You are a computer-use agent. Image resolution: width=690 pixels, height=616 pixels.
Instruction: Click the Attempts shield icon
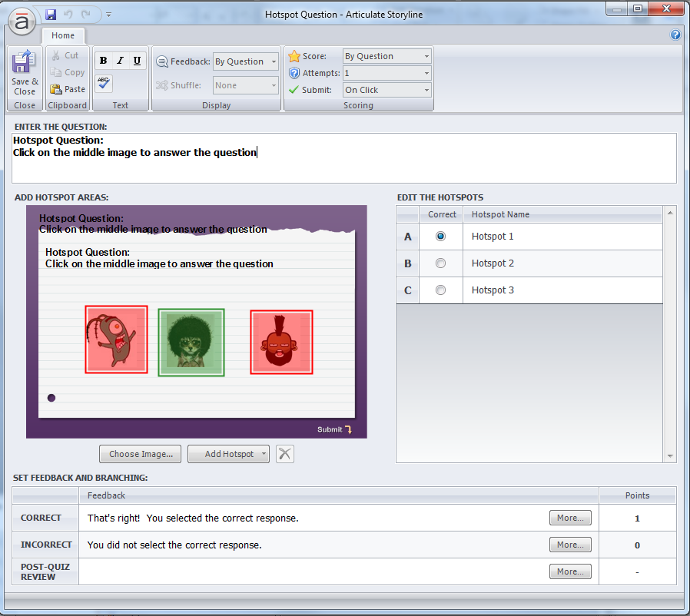294,73
